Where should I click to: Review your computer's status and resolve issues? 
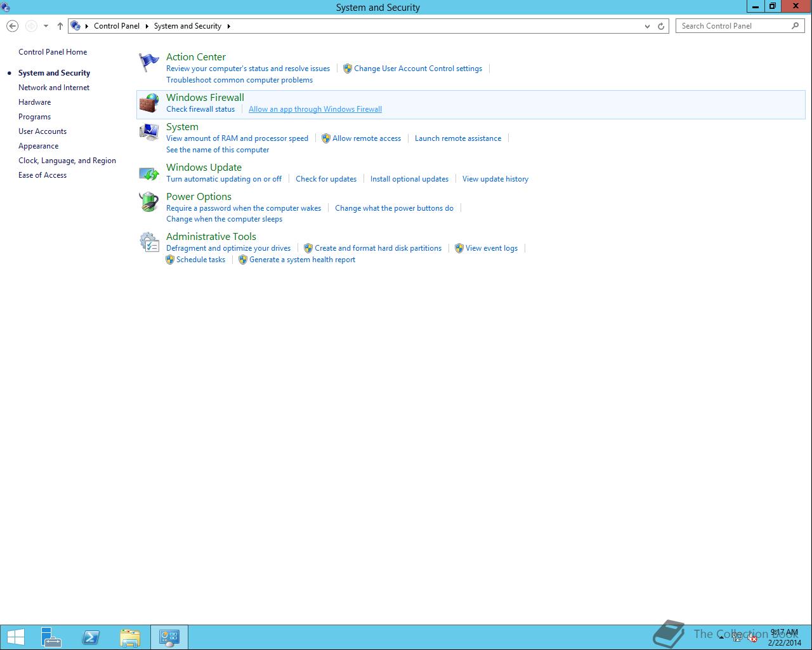pos(248,69)
